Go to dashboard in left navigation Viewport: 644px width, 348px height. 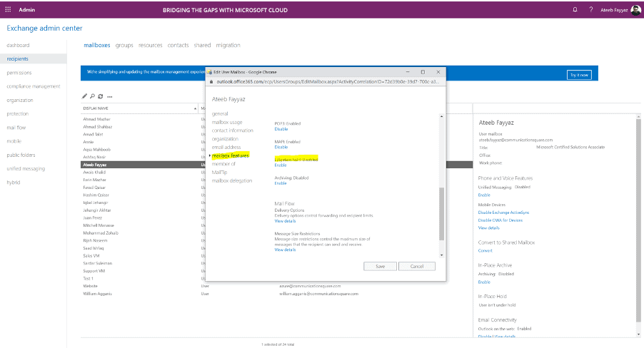(x=18, y=45)
